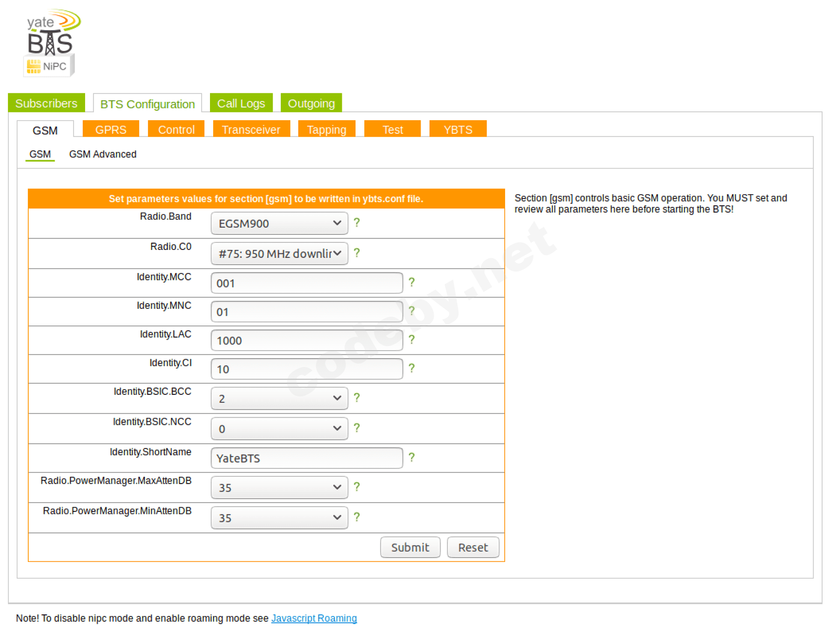Click the Radio.PowerManager.MinAttenDB label
Image resolution: width=840 pixels, height=628 pixels.
click(x=117, y=511)
